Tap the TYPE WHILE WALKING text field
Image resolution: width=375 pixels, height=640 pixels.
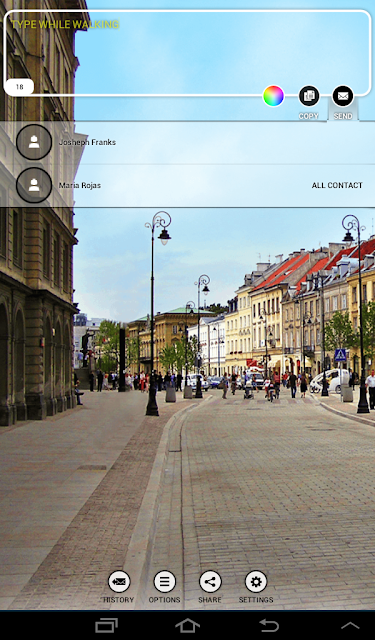point(187,53)
